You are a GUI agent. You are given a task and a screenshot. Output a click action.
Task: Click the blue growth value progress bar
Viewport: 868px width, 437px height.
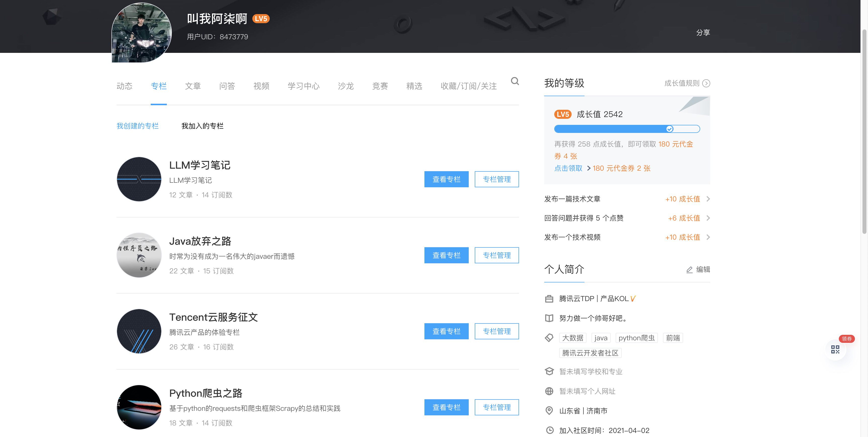pos(627,129)
